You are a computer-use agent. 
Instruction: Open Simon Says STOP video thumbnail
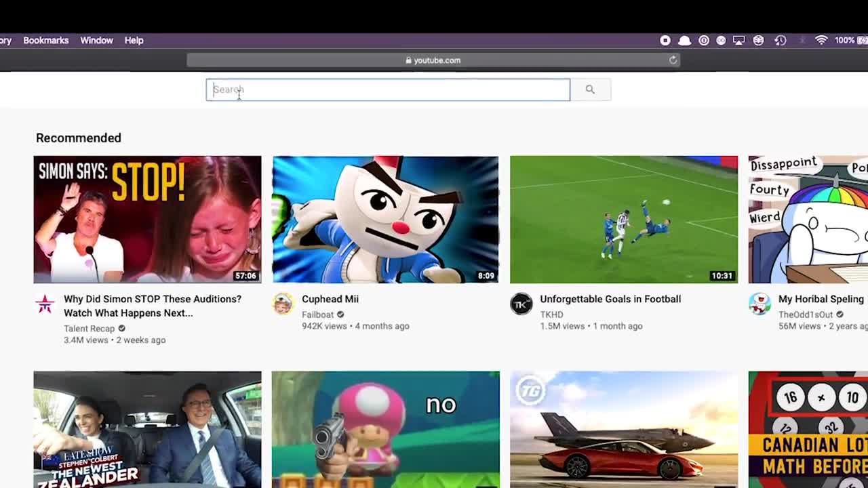(x=147, y=220)
